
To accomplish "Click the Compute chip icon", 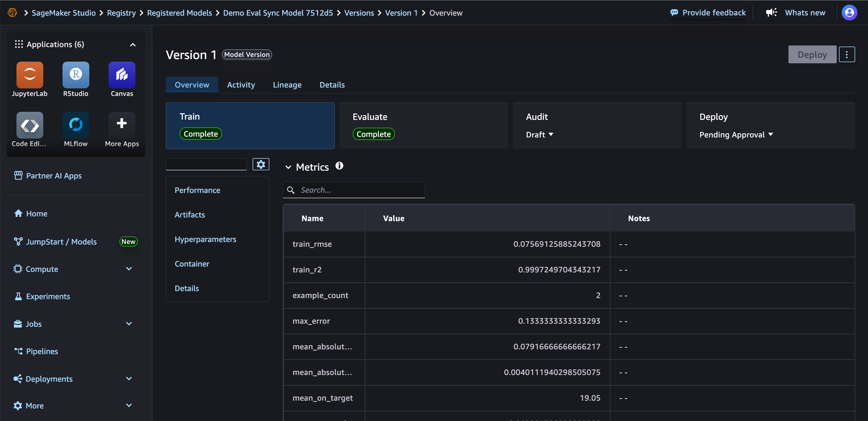I will coord(18,269).
